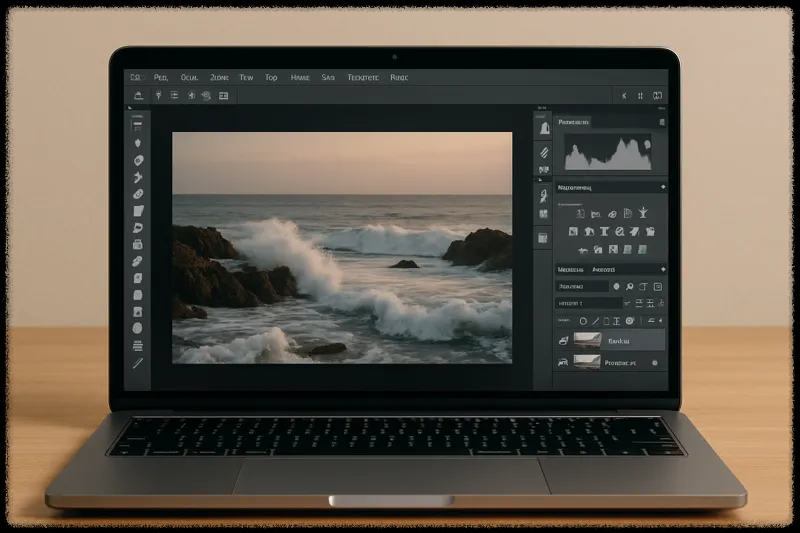Open the blend mode dropdown below the filter field
800x533 pixels.
589,303
